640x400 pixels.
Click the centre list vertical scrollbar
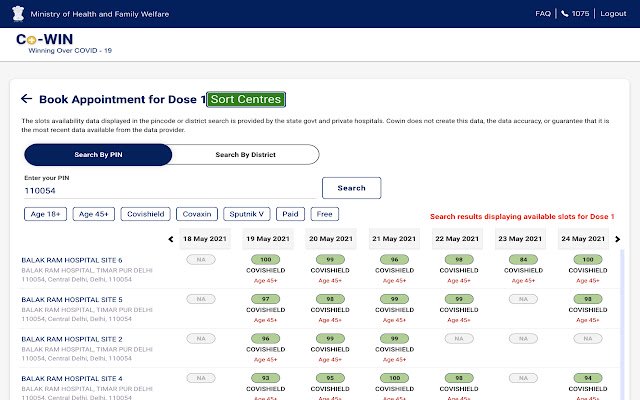tap(622, 324)
